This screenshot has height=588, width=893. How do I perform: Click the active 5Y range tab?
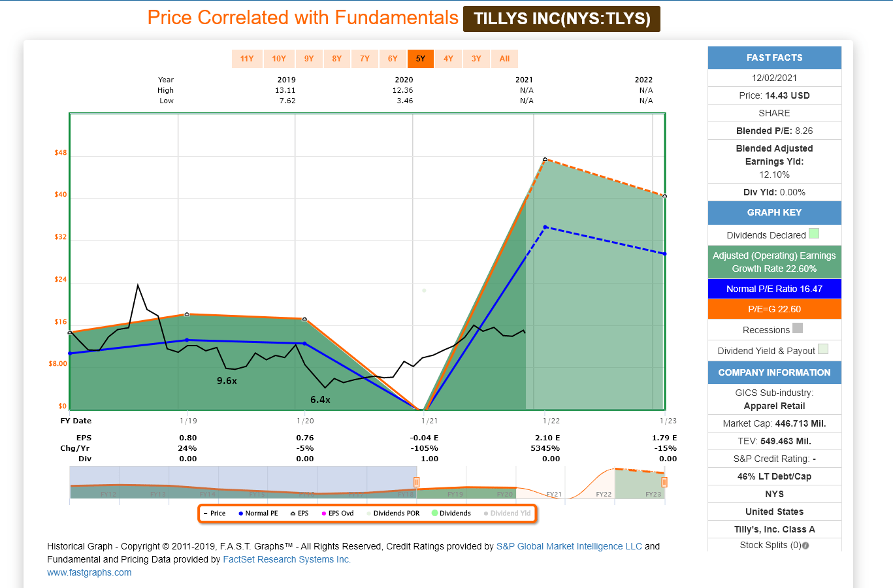coord(421,59)
